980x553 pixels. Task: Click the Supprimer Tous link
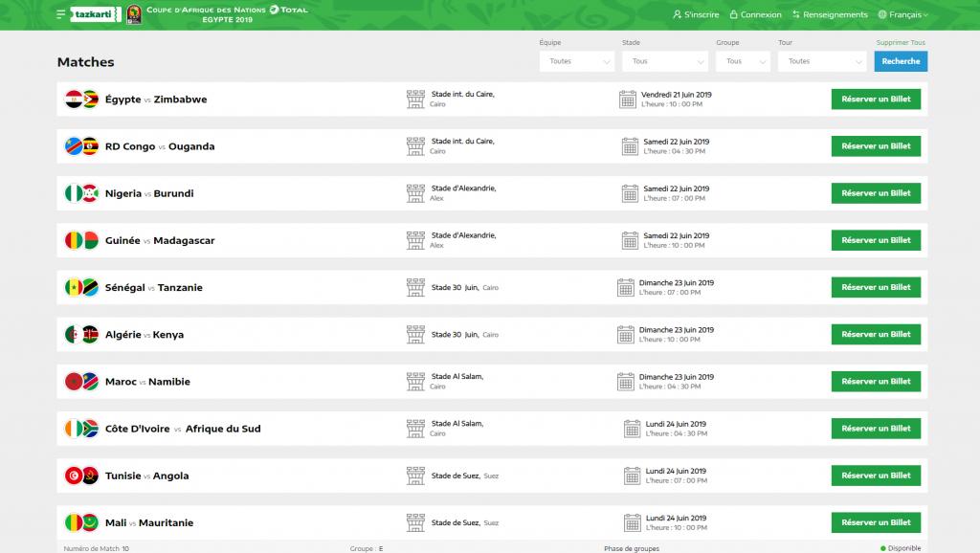coord(901,42)
